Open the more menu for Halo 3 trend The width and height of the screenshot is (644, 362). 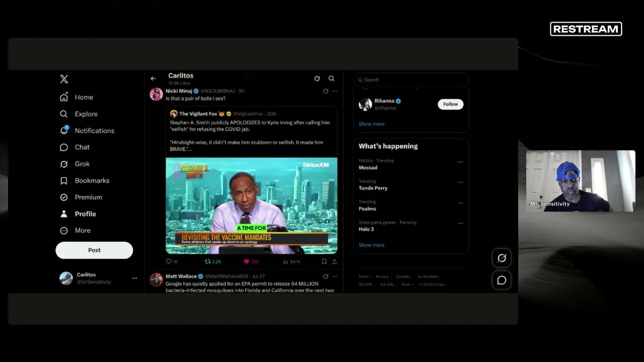pyautogui.click(x=460, y=223)
